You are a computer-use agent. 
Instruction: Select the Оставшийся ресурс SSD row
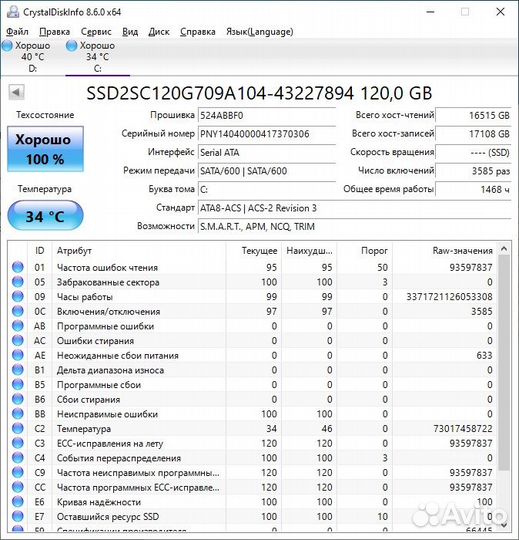(x=253, y=516)
